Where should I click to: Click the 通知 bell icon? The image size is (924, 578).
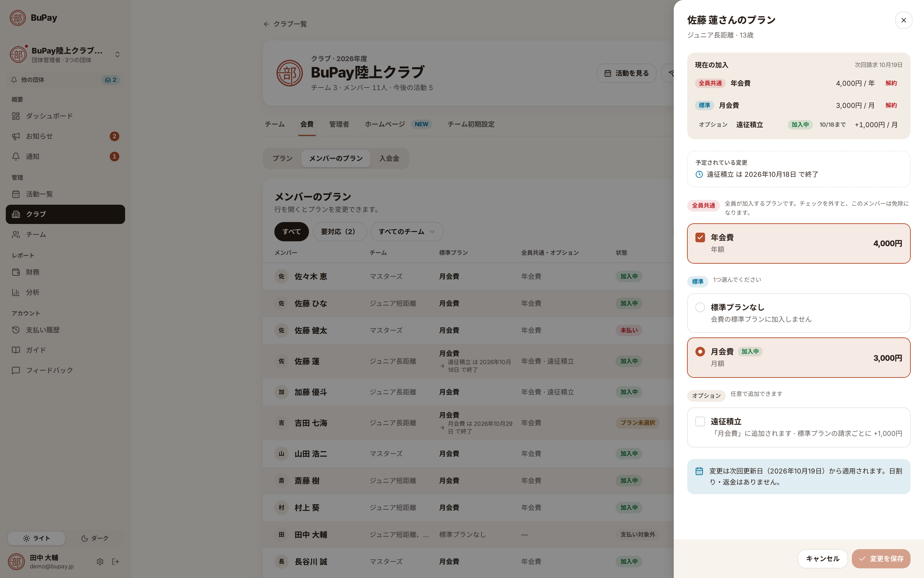(16, 156)
